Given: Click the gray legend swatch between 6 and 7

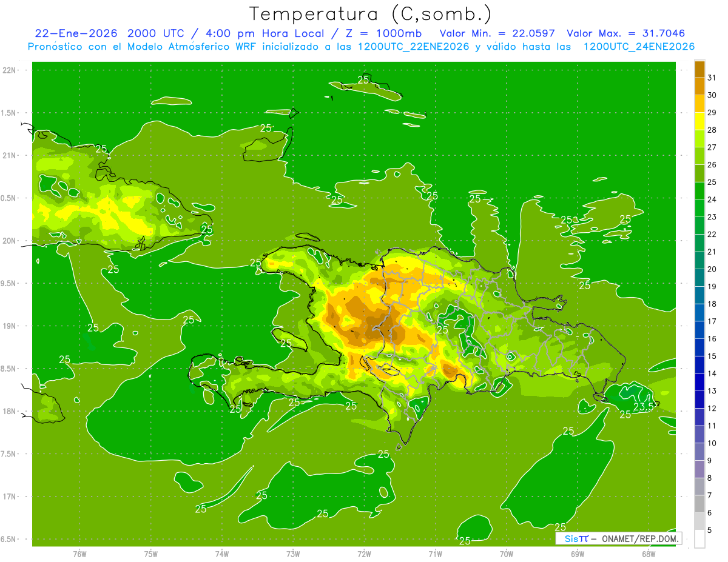Looking at the screenshot, I should coord(699,504).
